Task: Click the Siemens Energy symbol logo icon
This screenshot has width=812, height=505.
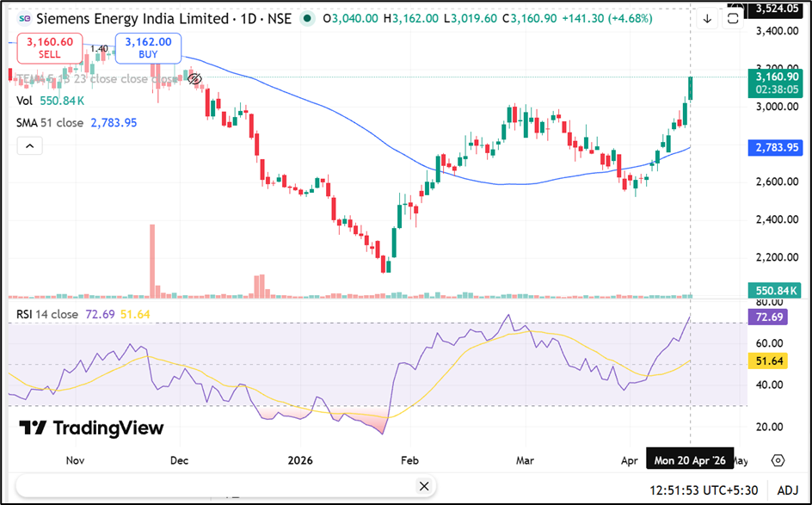Action: click(23, 19)
